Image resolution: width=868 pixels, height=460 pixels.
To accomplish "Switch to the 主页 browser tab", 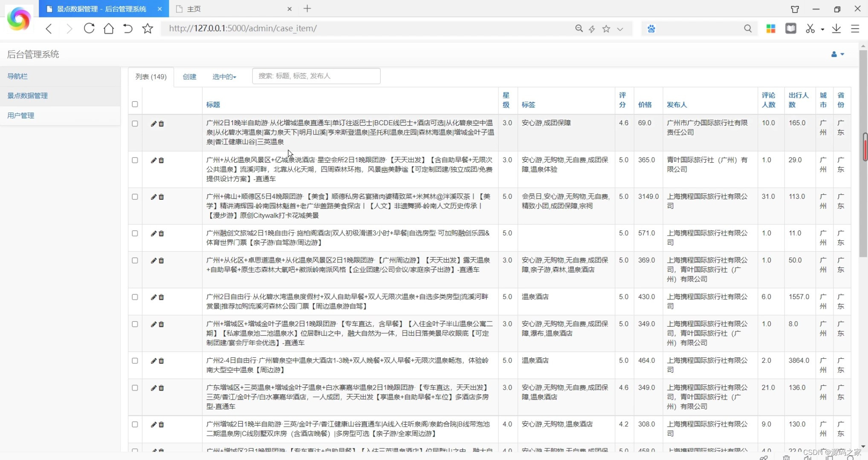I will point(194,9).
